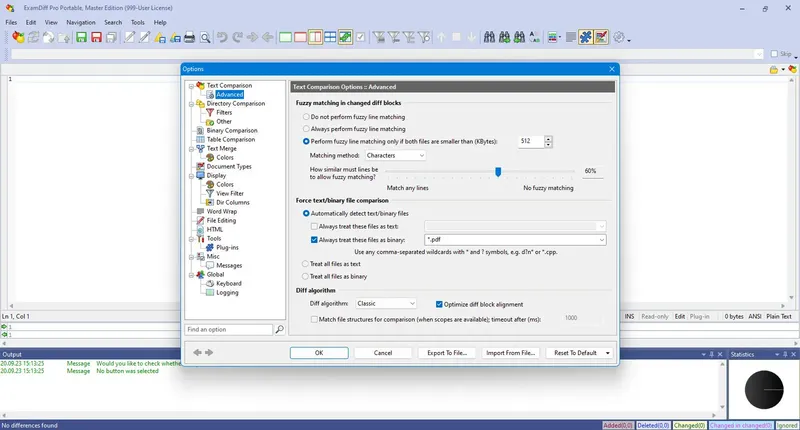Show only the red second-file pane icon
Image resolution: width=800 pixels, height=430 pixels.
301,37
